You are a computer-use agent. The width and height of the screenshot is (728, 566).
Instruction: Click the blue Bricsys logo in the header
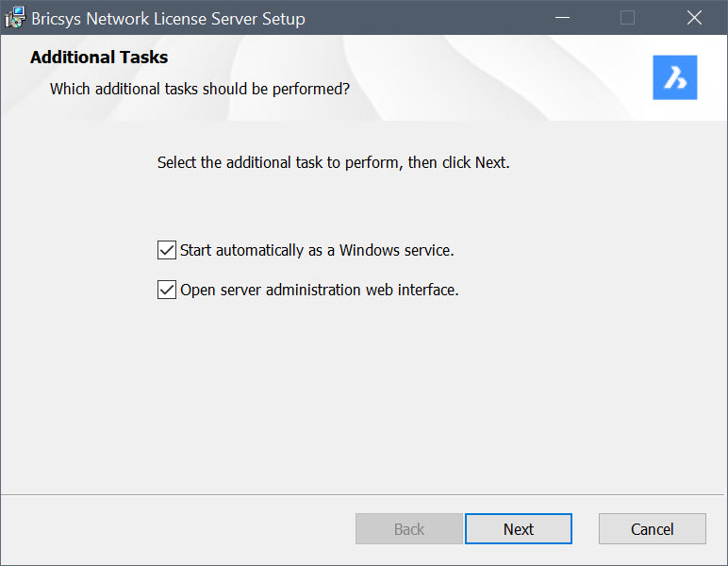pyautogui.click(x=674, y=77)
